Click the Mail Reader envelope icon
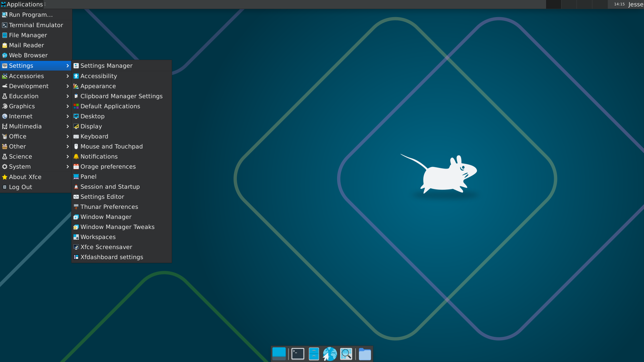 pyautogui.click(x=5, y=45)
